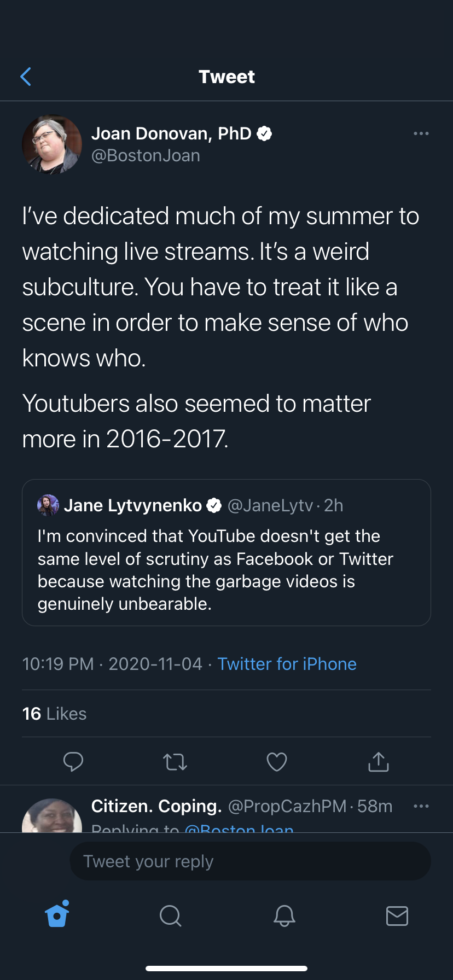Open Joan Donovan's three-dot options menu
453x980 pixels.
pos(421,133)
